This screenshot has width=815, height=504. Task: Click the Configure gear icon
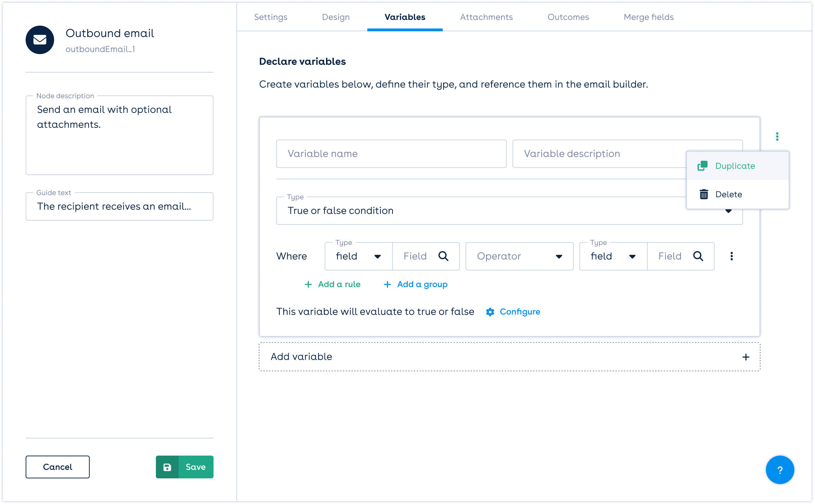click(x=490, y=312)
